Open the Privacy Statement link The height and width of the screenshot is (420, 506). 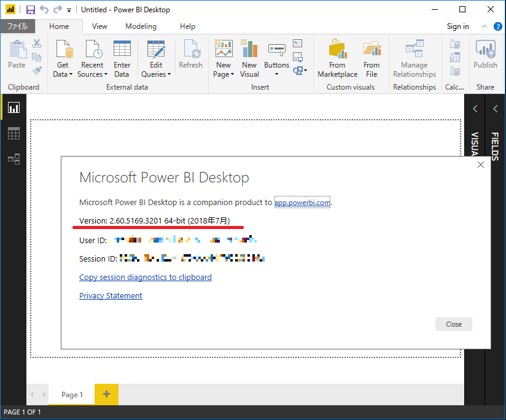coord(111,296)
